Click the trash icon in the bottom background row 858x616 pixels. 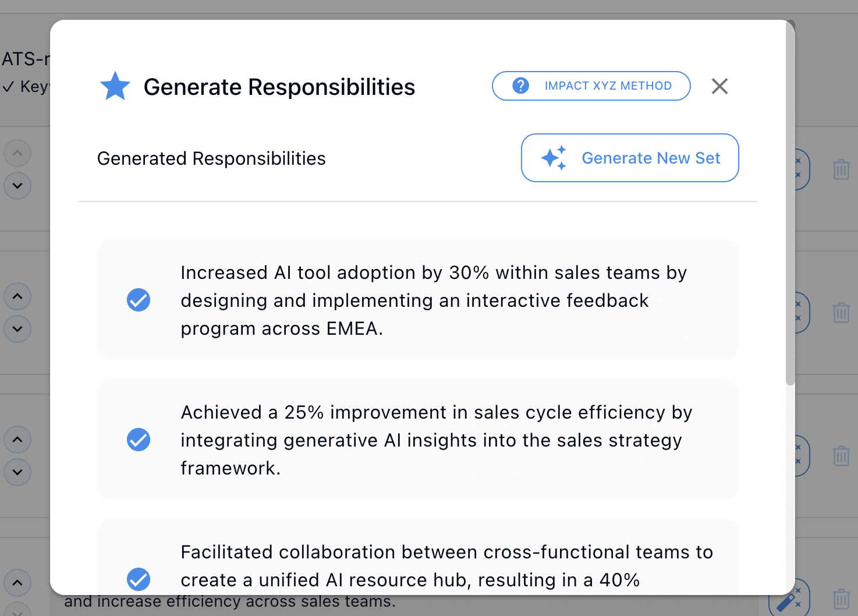tap(841, 599)
